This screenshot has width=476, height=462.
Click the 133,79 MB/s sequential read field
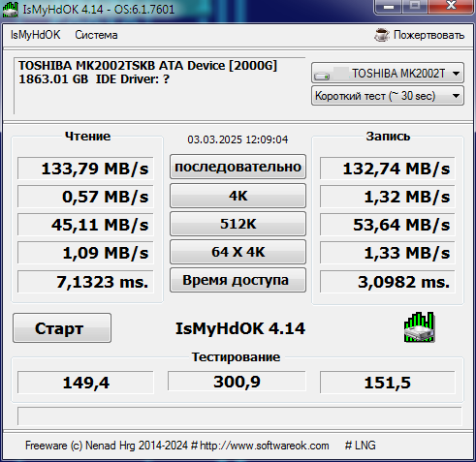(x=85, y=169)
